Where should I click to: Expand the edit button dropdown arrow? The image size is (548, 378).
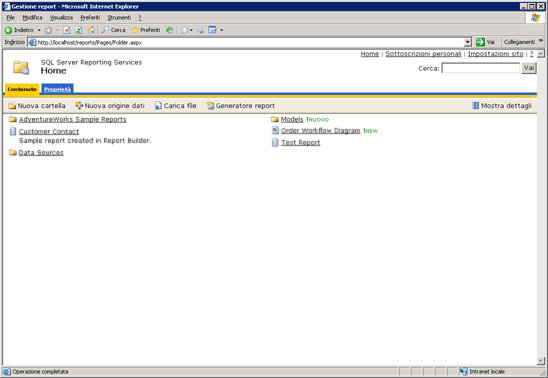(222, 30)
